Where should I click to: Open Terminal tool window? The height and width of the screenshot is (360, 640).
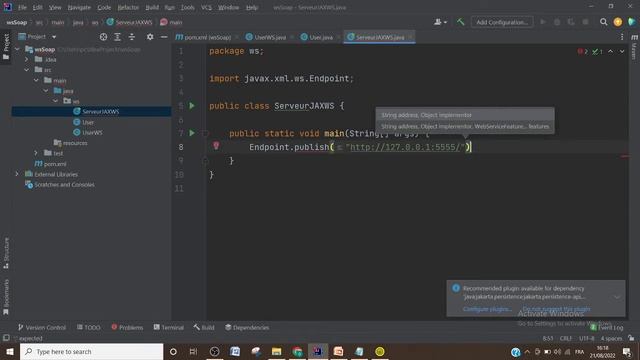pos(169,327)
